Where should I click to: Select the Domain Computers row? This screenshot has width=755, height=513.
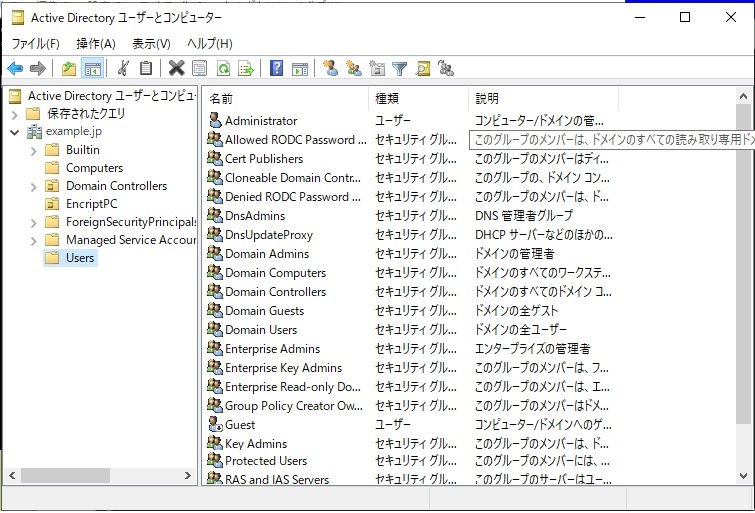(410, 273)
